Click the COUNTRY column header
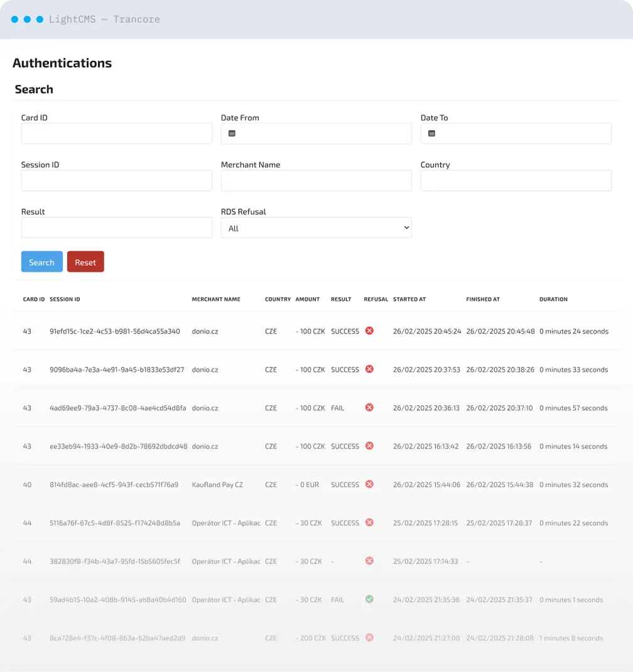The image size is (633, 672). pyautogui.click(x=278, y=299)
